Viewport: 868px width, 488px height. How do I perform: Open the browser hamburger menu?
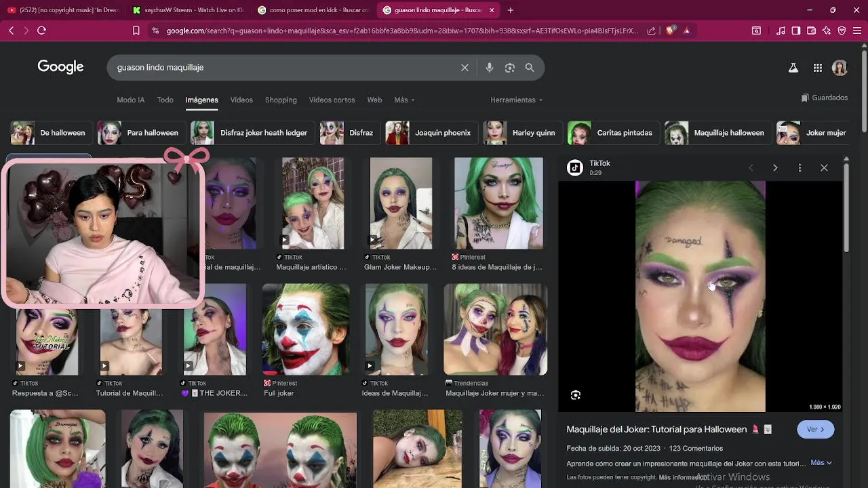(x=857, y=30)
